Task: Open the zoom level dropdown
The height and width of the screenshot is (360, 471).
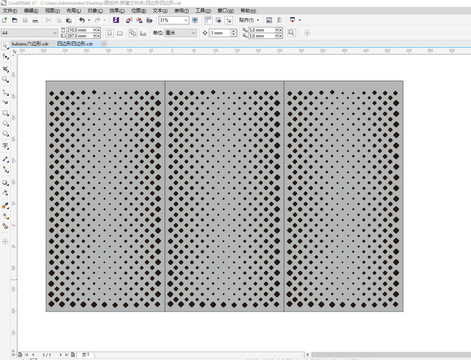Action: click(186, 20)
